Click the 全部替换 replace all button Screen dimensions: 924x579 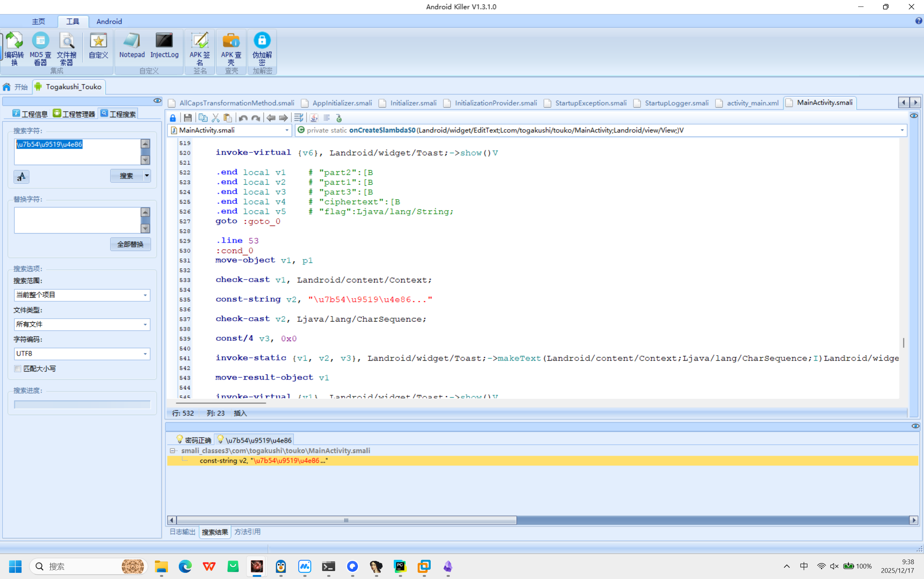(130, 244)
